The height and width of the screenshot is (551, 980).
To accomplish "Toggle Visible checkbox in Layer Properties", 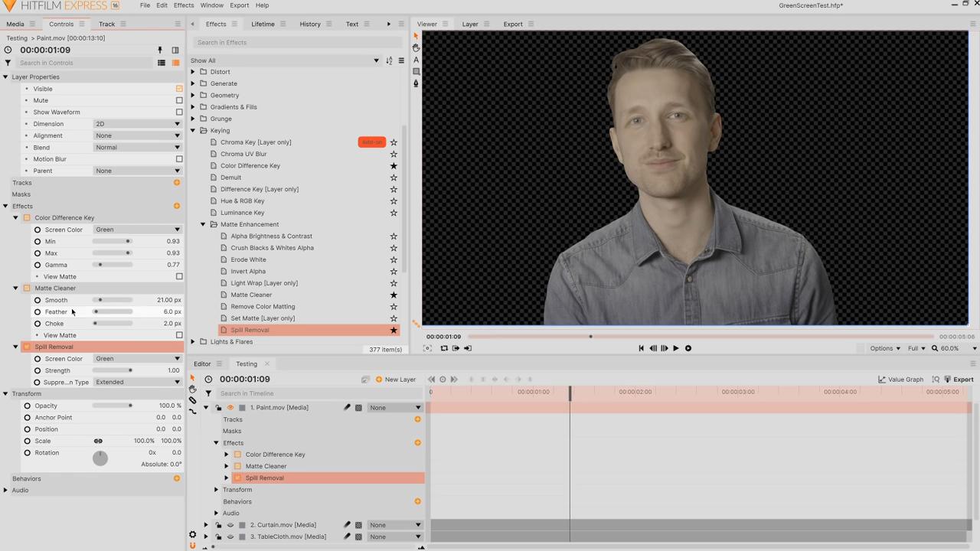I will point(179,89).
